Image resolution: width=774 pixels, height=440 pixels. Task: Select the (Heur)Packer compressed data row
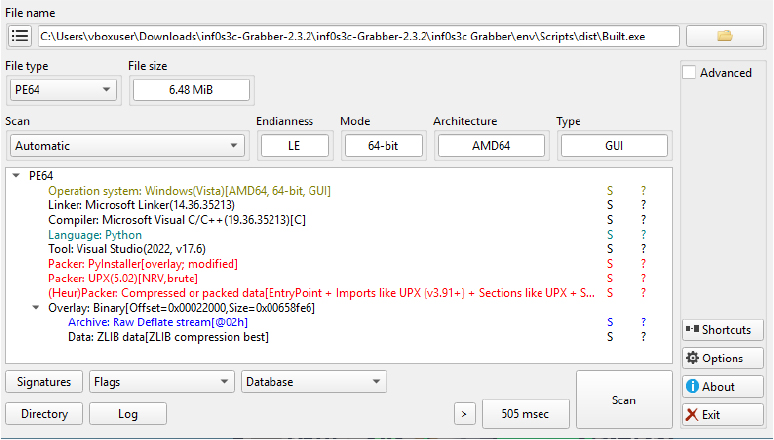(x=321, y=293)
